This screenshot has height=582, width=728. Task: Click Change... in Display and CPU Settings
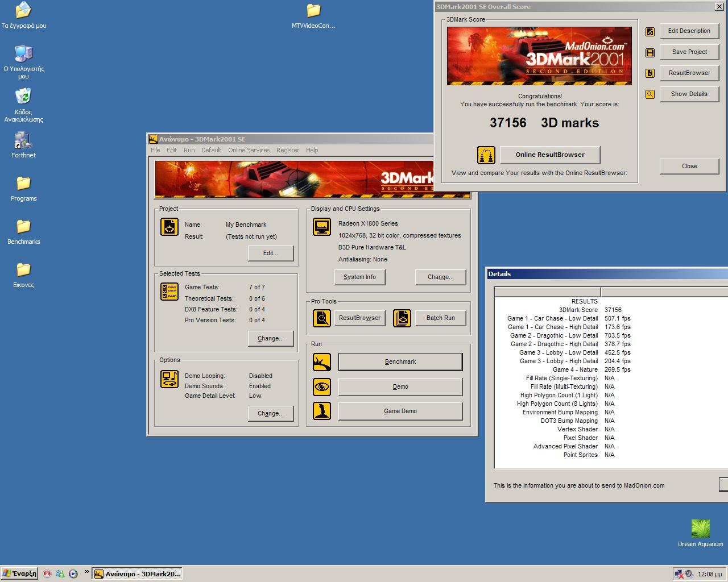(441, 277)
